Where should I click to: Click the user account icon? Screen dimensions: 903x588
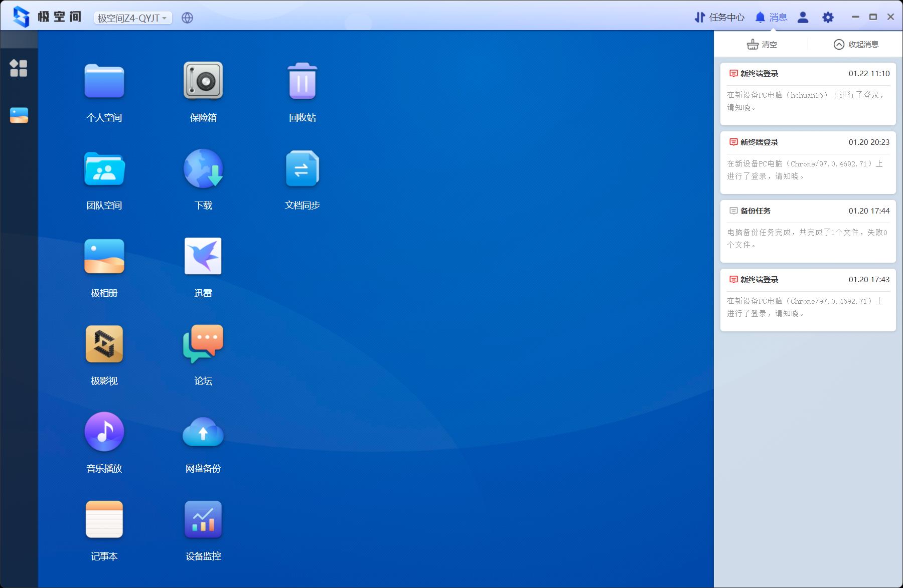pyautogui.click(x=803, y=18)
